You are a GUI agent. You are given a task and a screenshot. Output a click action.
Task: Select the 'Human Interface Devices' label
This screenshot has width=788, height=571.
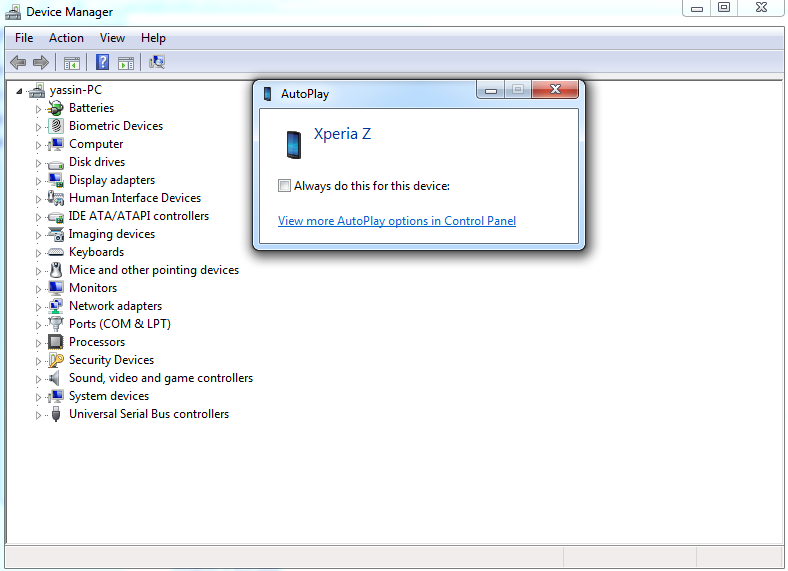pos(135,198)
